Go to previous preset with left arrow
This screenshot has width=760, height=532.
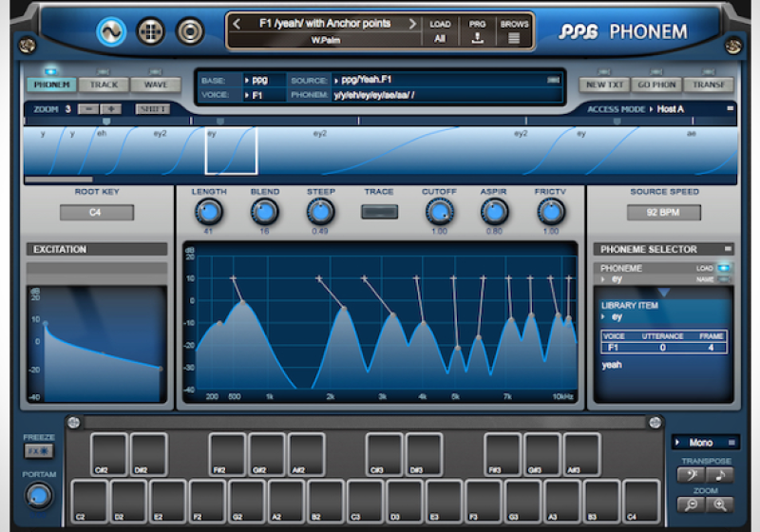[x=237, y=24]
